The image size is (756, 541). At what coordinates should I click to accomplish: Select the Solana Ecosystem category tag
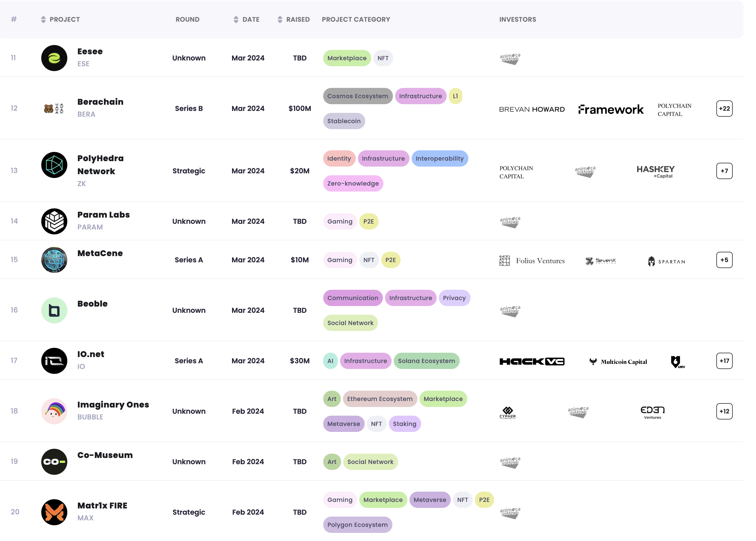426,361
